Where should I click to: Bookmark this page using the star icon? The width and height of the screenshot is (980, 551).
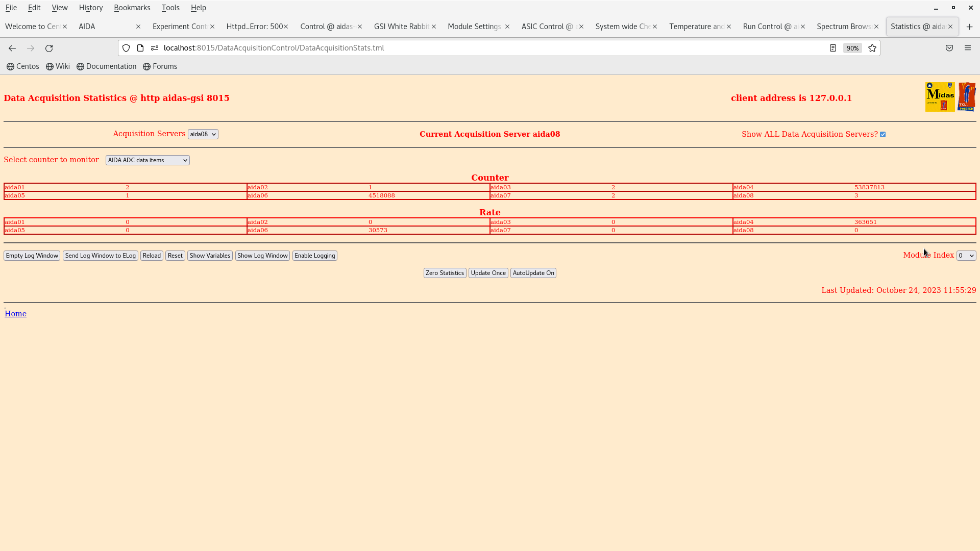tap(872, 48)
